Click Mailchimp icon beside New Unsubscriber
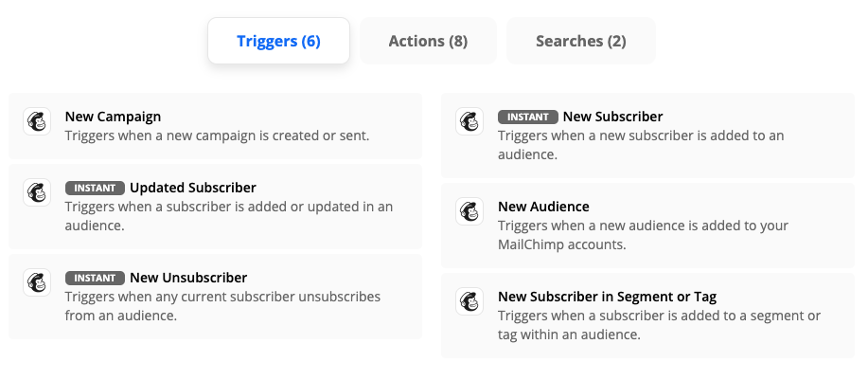 (37, 282)
